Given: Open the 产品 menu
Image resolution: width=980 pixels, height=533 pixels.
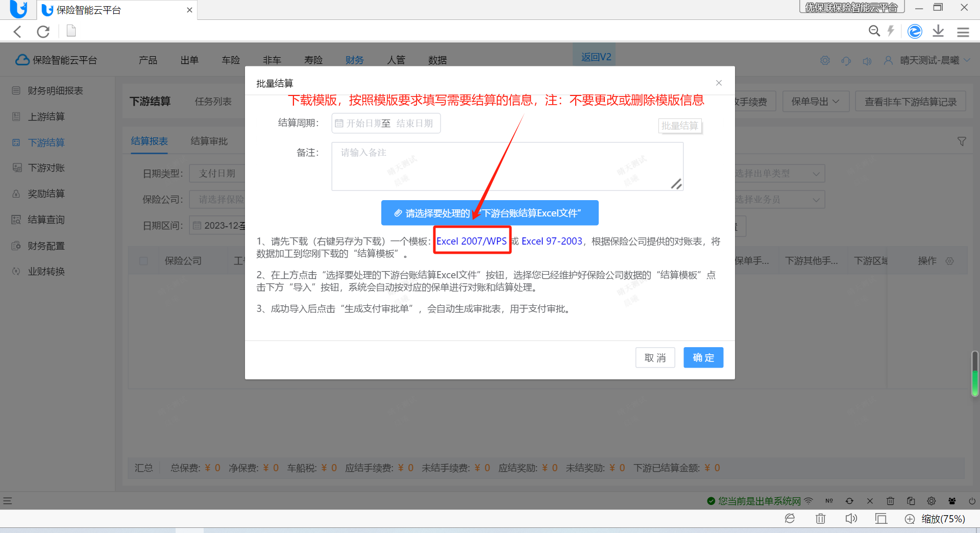Looking at the screenshot, I should click(148, 60).
